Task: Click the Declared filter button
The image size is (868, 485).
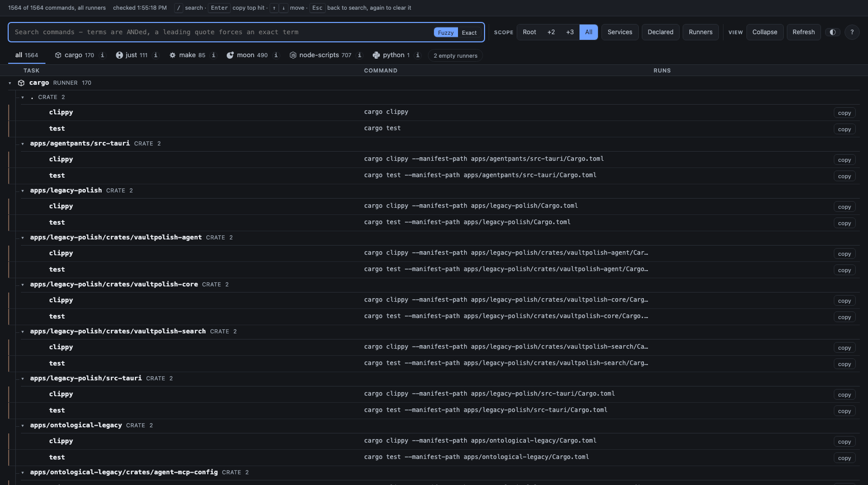Action: tap(661, 32)
